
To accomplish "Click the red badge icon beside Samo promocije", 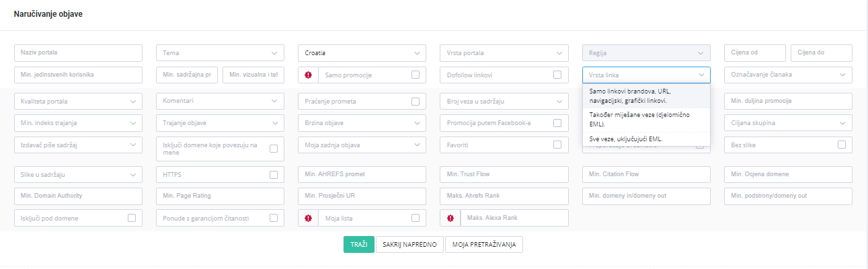I will click(309, 75).
